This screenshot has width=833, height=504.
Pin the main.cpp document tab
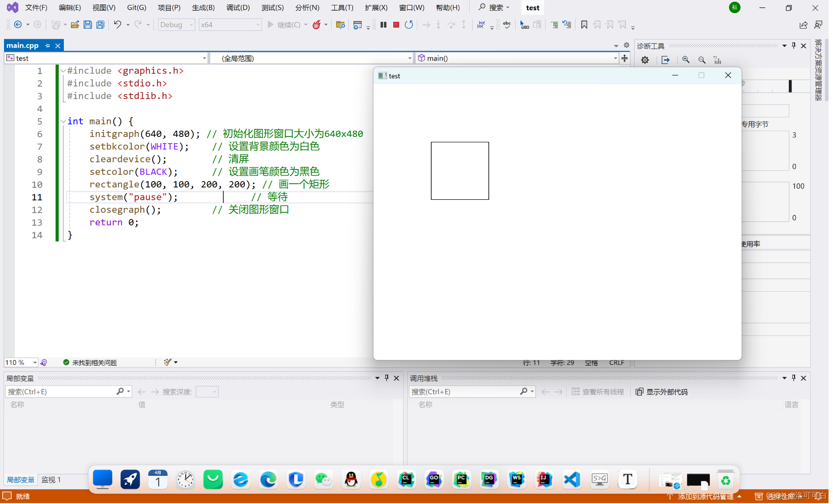[x=47, y=45]
